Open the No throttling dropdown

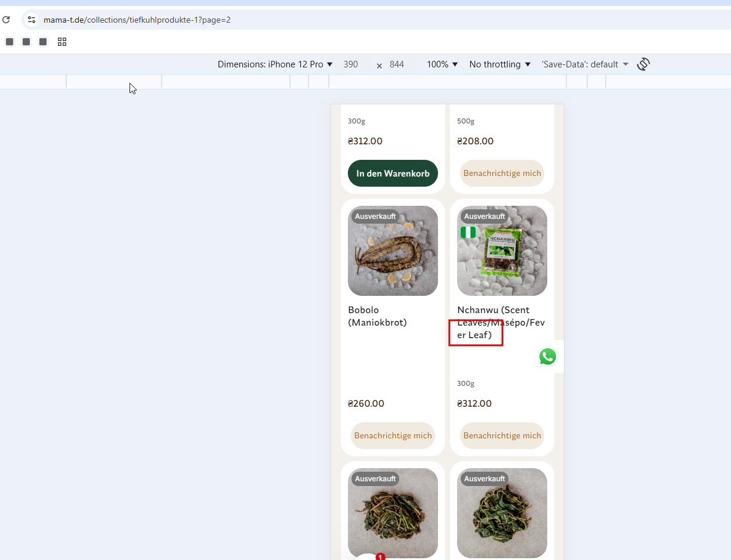pos(500,64)
